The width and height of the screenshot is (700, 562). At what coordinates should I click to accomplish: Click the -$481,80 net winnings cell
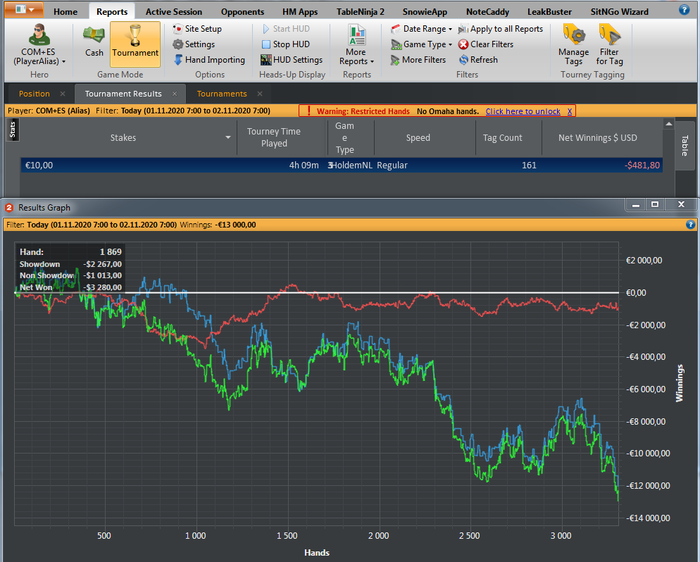click(642, 166)
